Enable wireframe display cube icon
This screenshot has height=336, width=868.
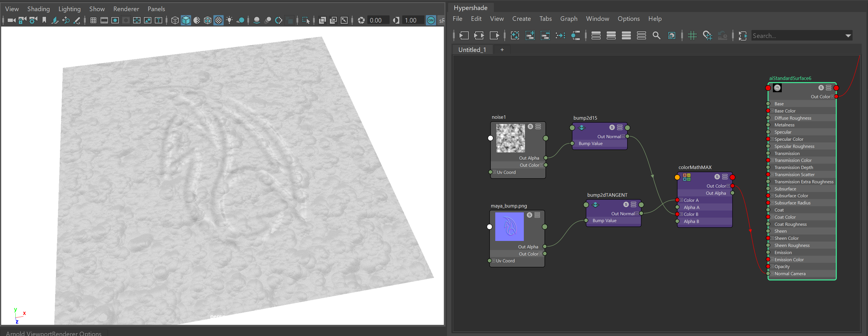[x=175, y=21]
